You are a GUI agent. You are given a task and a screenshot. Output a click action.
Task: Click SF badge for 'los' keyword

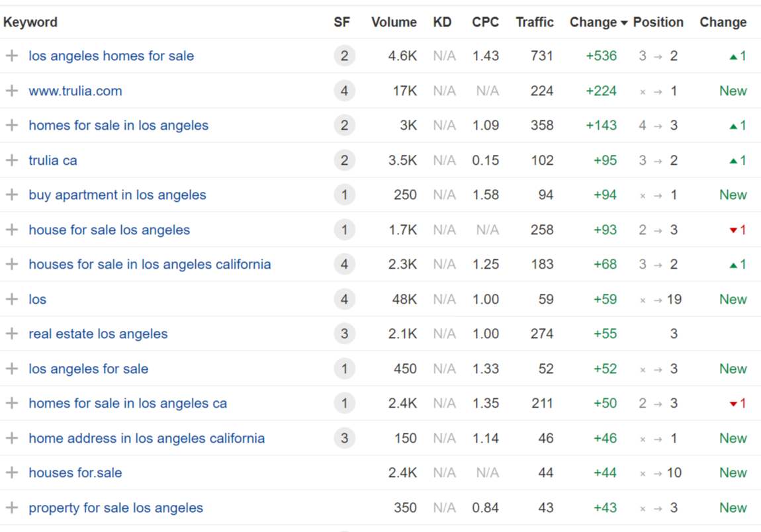344,299
